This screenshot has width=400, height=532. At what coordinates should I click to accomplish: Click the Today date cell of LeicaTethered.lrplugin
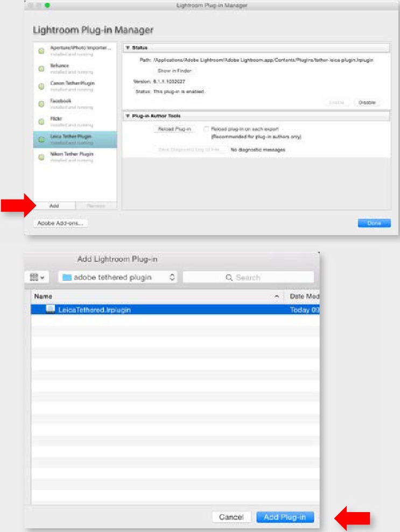(x=304, y=309)
